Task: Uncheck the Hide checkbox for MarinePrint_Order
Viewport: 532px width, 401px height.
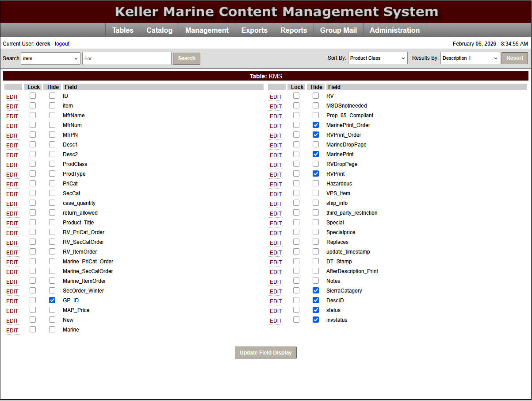Action: click(315, 125)
